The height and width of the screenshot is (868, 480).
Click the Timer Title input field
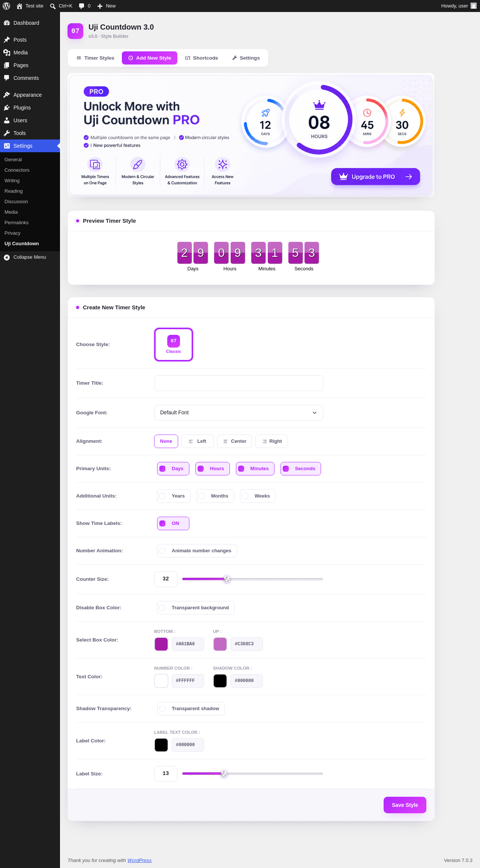[x=239, y=383]
